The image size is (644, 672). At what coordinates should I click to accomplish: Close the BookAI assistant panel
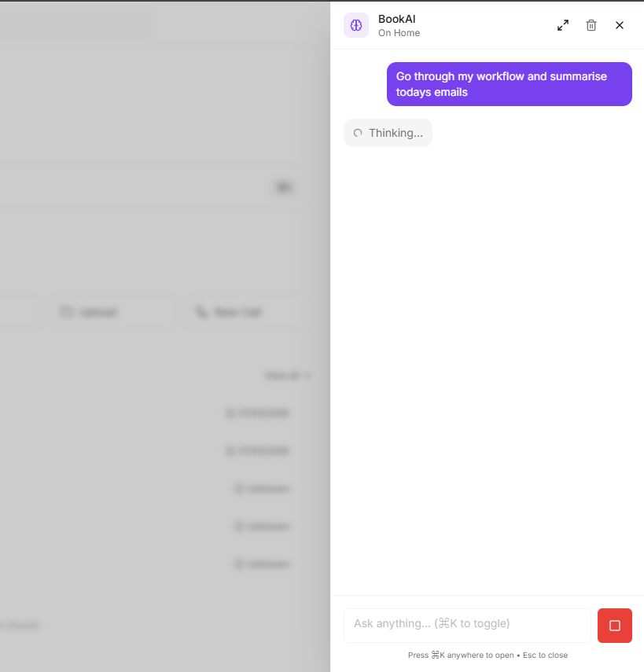point(620,25)
